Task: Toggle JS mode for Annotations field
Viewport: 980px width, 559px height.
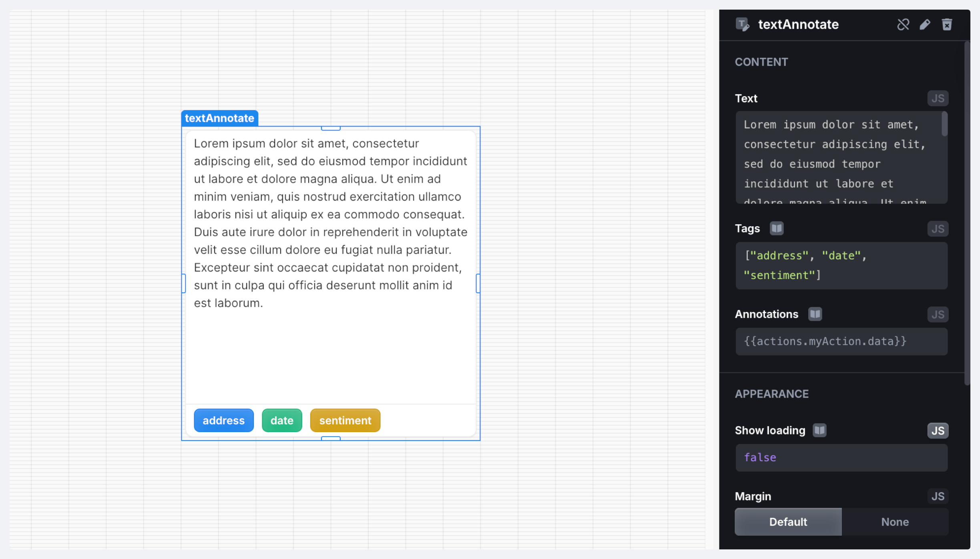Action: (938, 315)
